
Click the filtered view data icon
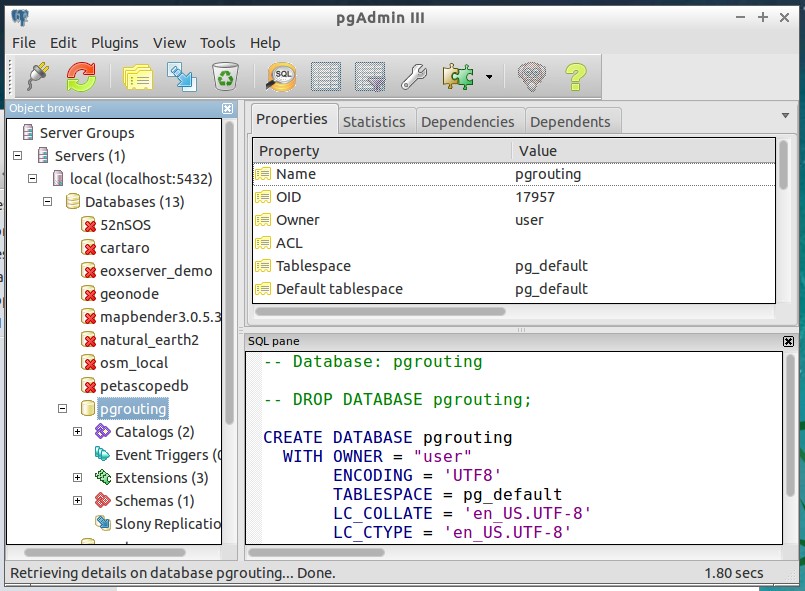370,75
